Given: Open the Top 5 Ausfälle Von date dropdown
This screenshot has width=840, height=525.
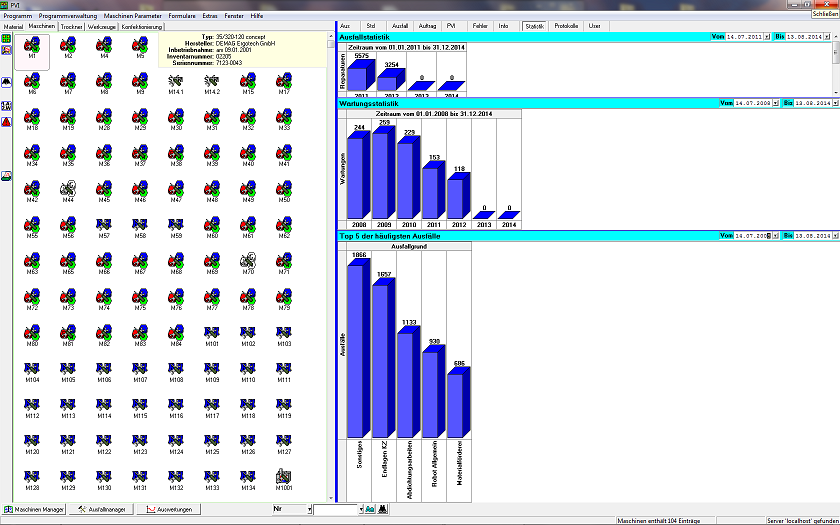Looking at the screenshot, I should coord(769,236).
